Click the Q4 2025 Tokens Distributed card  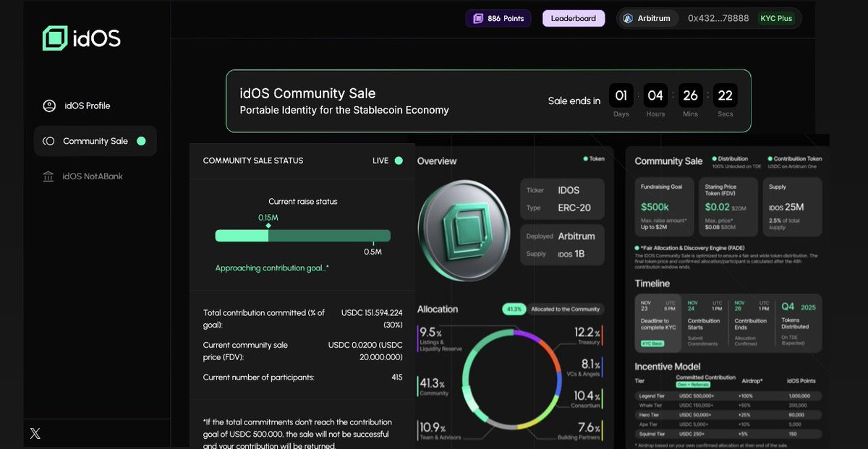799,324
